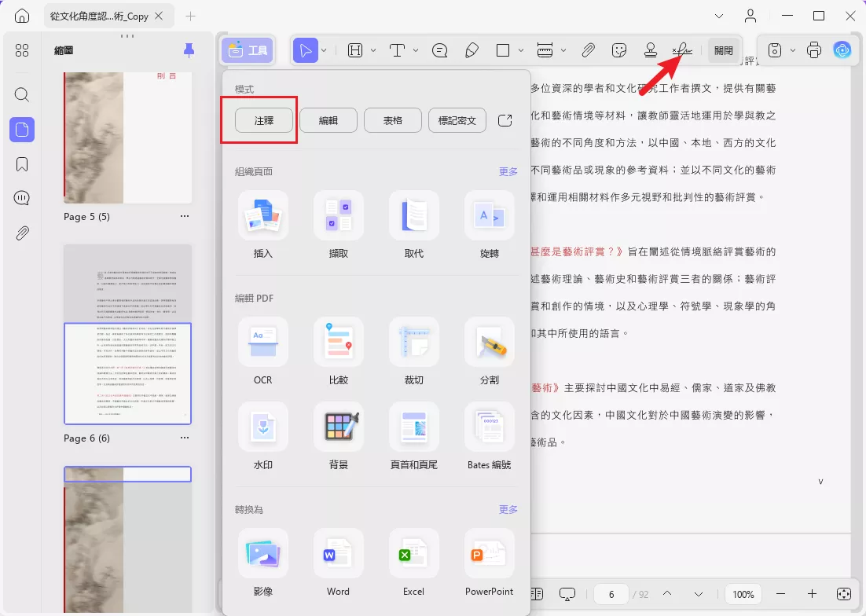Image resolution: width=866 pixels, height=616 pixels.
Task: Select the Page 5 thumbnail
Action: (127, 138)
